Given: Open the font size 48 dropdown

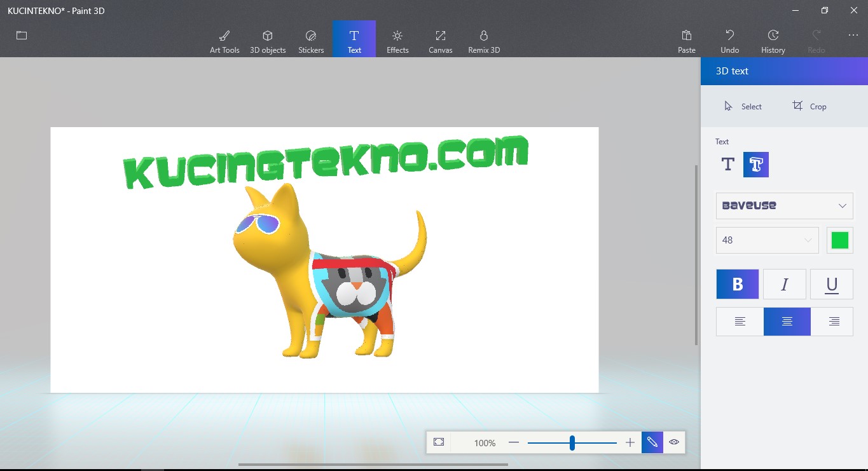Looking at the screenshot, I should (x=767, y=240).
